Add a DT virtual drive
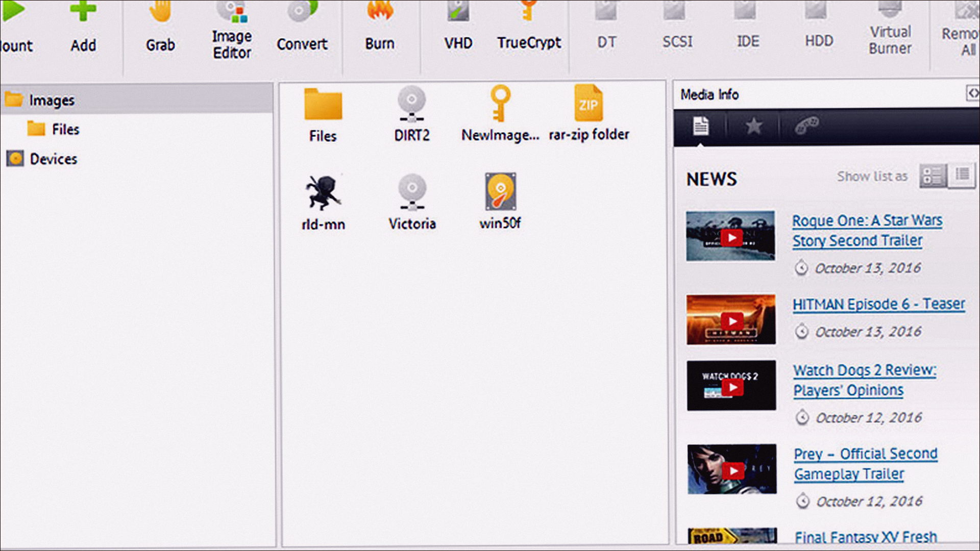Image resolution: width=980 pixels, height=551 pixels. 606,27
